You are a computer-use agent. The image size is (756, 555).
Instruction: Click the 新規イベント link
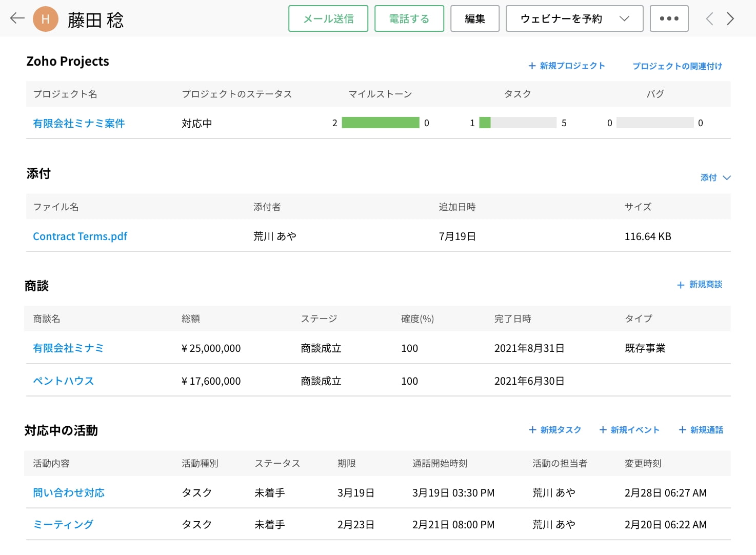(634, 430)
